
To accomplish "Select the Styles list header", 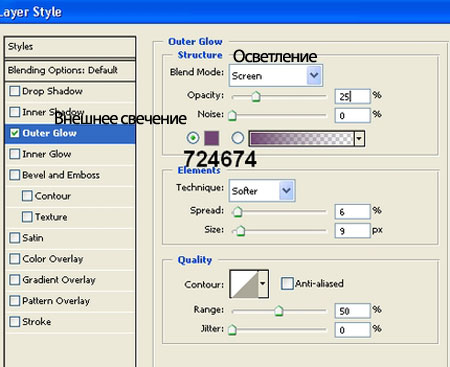I will (70, 47).
